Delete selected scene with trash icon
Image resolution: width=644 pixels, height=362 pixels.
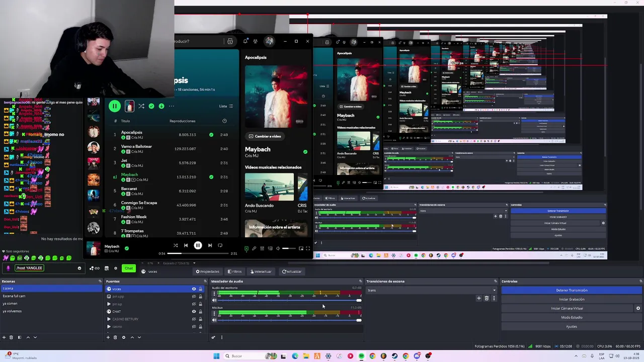(x=12, y=337)
